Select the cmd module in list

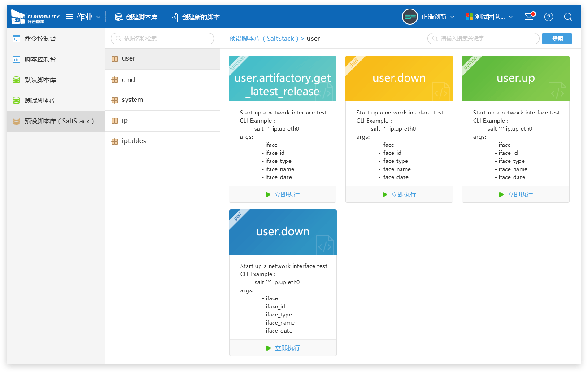[x=128, y=80]
